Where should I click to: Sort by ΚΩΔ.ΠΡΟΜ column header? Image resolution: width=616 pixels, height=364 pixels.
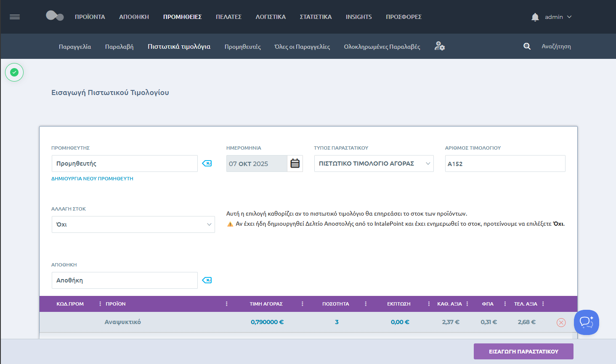click(70, 304)
